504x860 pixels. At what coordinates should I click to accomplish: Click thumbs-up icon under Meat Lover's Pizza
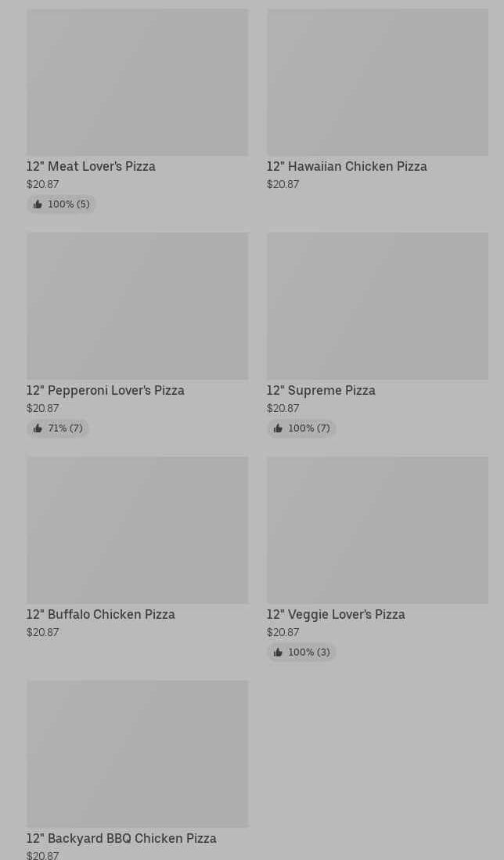(x=38, y=204)
